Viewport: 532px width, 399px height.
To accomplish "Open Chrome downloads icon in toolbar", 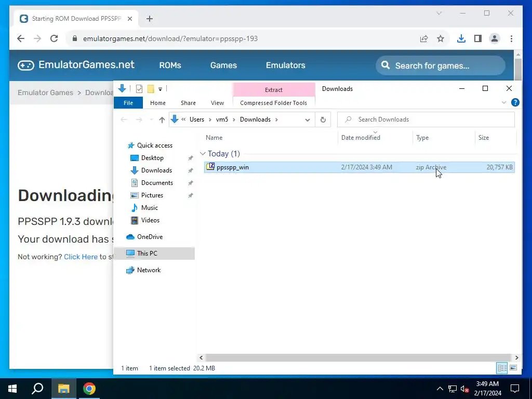I will [461, 38].
